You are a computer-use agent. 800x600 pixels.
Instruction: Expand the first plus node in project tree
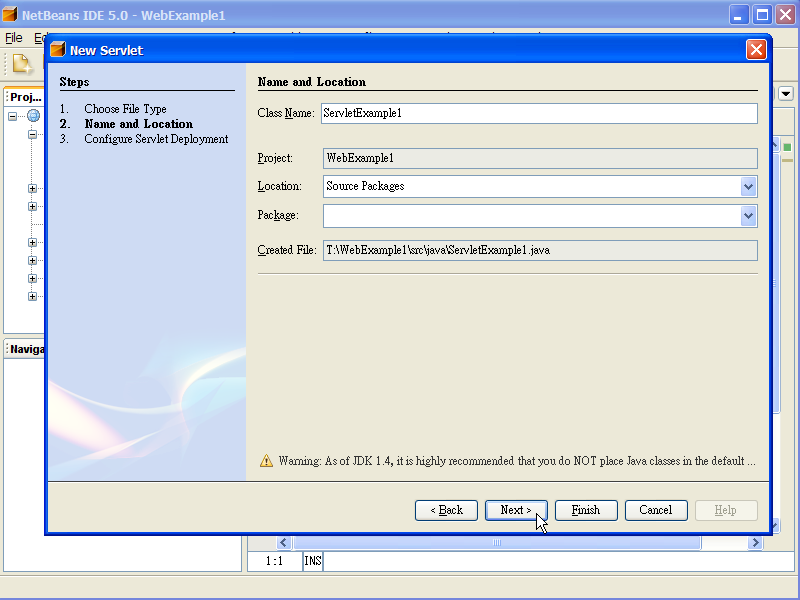(x=32, y=188)
